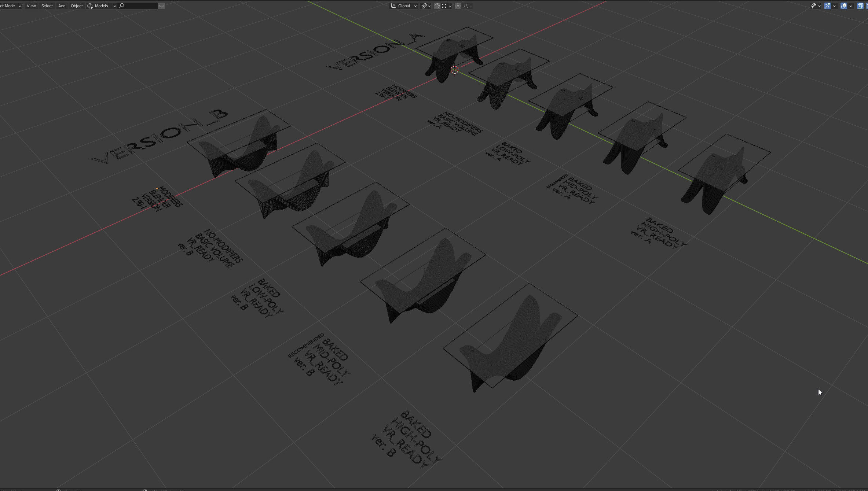868x491 pixels.
Task: Select the VERSION_B text object
Action: pyautogui.click(x=160, y=137)
